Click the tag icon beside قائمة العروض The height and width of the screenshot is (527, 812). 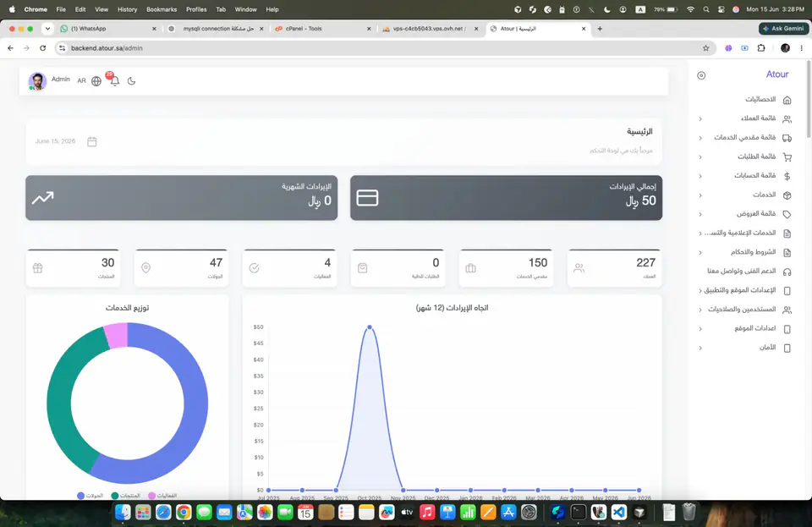(x=787, y=214)
